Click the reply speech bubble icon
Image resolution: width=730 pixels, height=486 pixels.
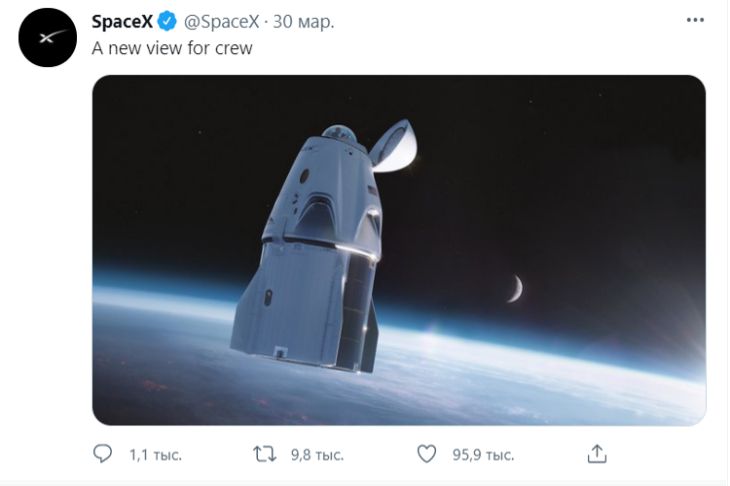pos(103,454)
